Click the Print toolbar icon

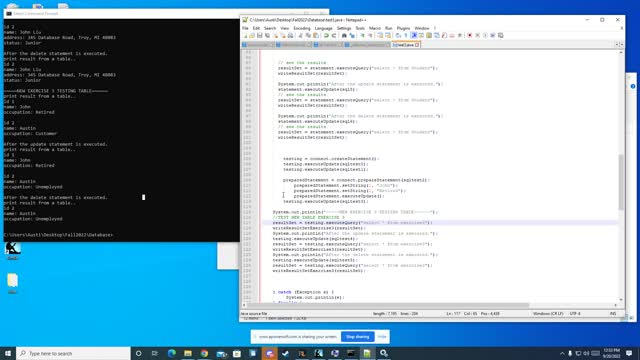[x=290, y=36]
